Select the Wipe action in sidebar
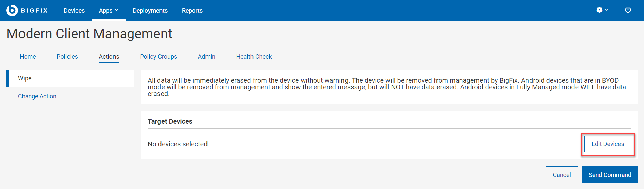 click(25, 78)
